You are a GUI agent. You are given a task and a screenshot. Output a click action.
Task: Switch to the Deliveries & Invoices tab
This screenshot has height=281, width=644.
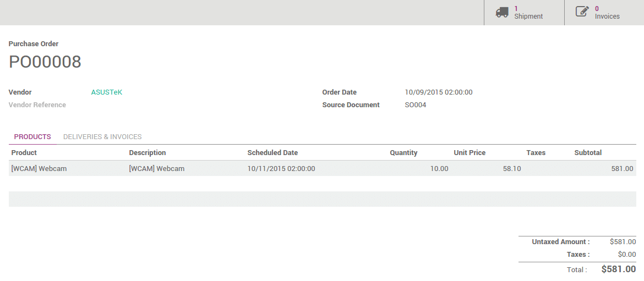(x=102, y=137)
